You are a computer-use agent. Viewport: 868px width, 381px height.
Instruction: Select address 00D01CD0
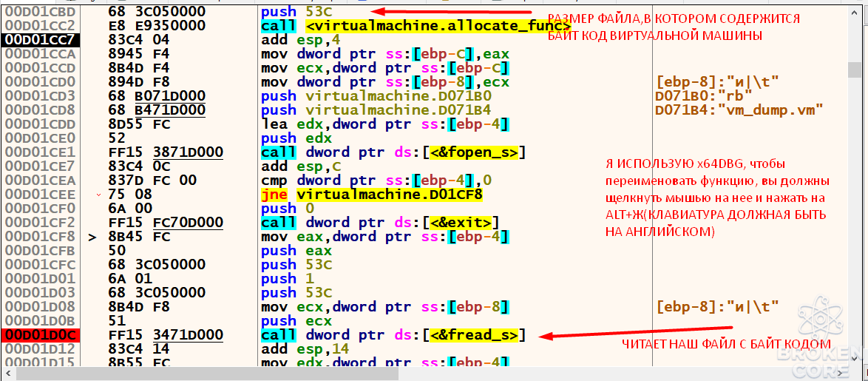[41, 82]
